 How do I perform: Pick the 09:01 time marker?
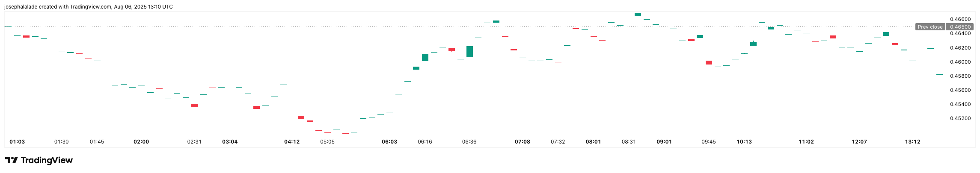click(664, 142)
